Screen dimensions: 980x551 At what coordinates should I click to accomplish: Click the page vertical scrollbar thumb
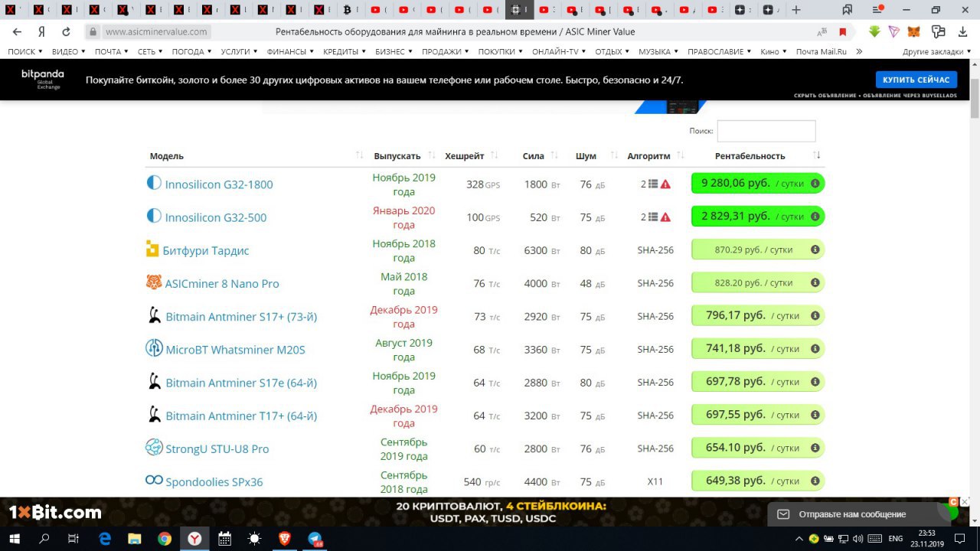pyautogui.click(x=975, y=97)
